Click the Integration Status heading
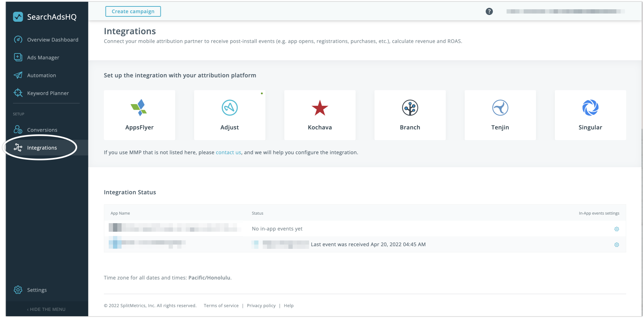Screen dimensions: 644x318 [x=130, y=192]
